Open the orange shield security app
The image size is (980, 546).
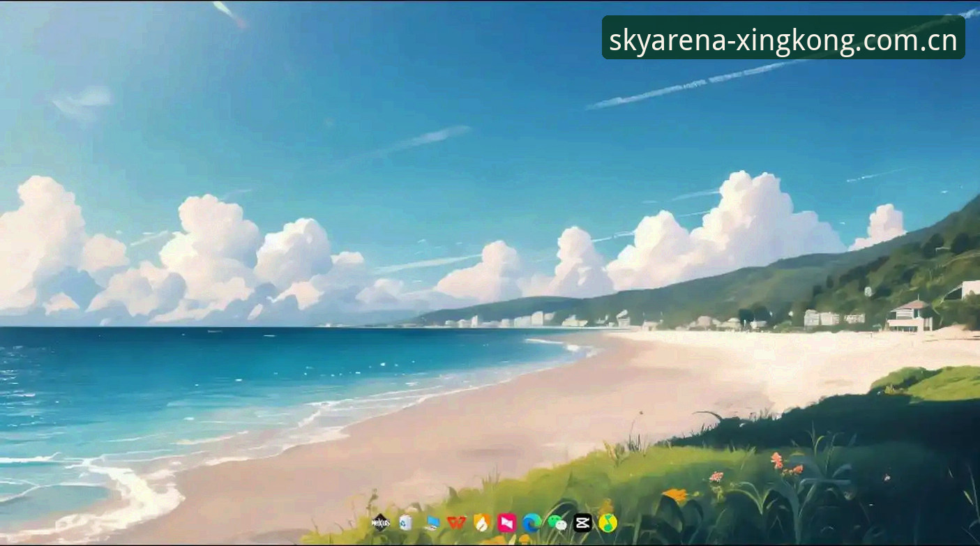point(482,522)
